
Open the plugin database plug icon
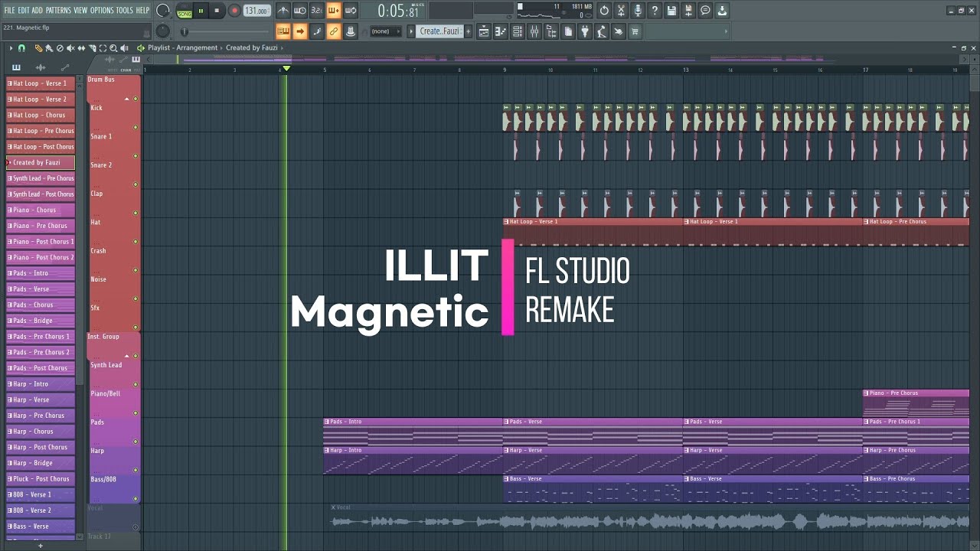[585, 31]
